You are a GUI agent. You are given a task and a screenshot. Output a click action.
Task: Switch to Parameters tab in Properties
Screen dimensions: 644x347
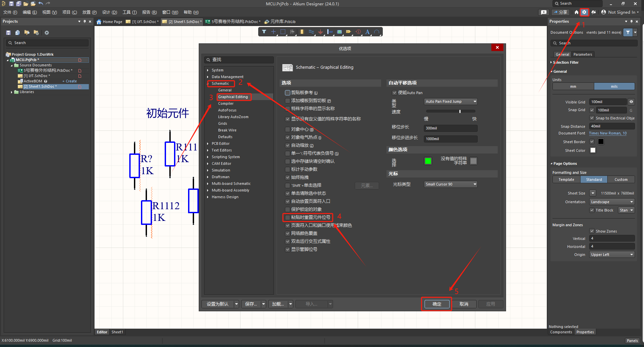[x=583, y=54]
